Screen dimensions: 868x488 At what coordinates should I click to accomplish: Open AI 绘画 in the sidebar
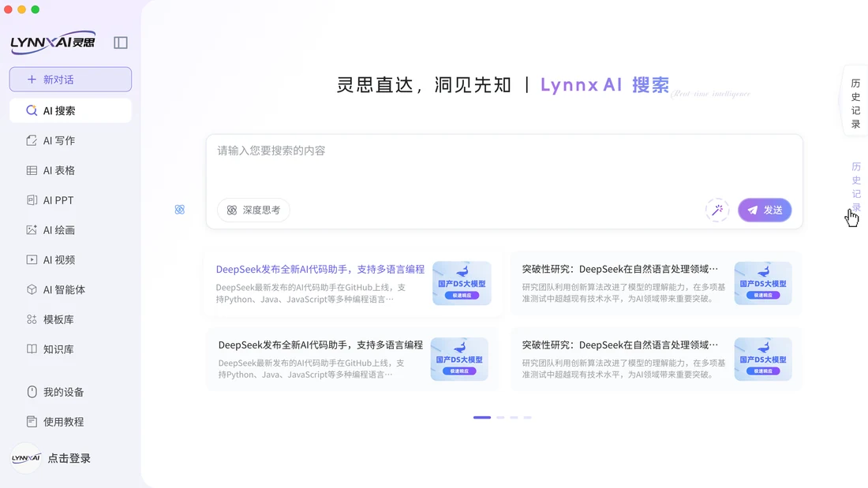[70, 230]
